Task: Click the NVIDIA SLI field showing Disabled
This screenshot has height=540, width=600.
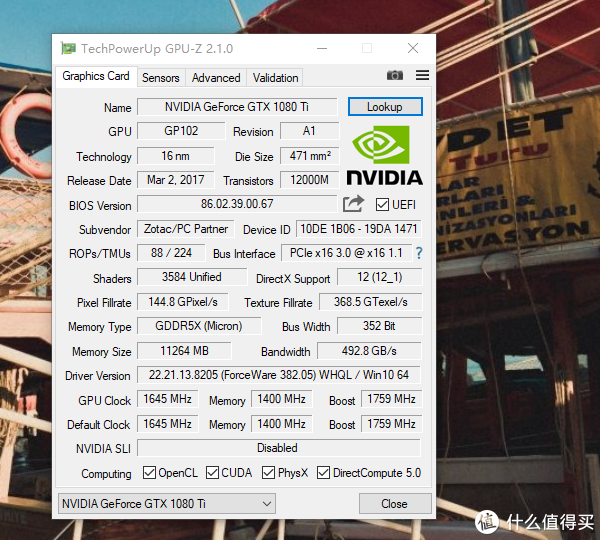Action: (x=279, y=448)
